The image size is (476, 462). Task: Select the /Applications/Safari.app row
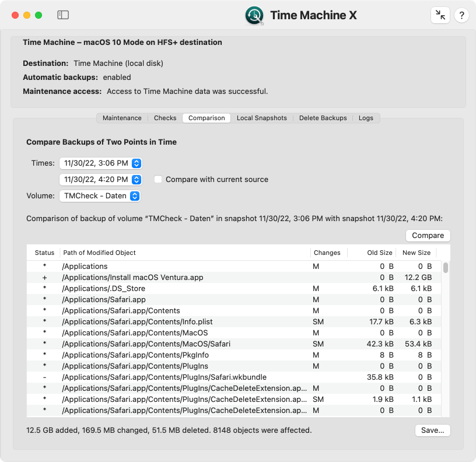234,300
